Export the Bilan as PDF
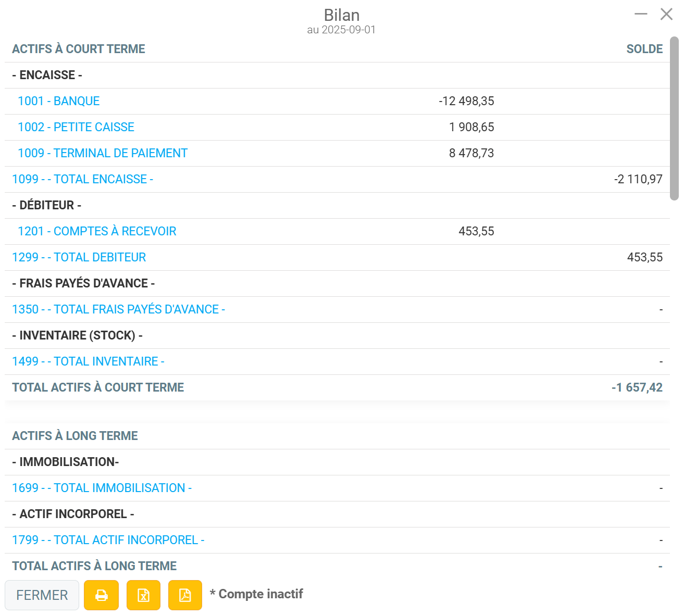This screenshot has height=616, width=684. pyautogui.click(x=185, y=595)
